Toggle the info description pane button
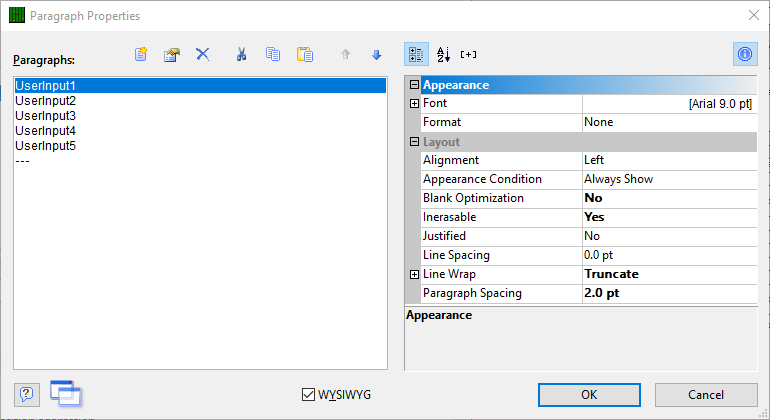The width and height of the screenshot is (770, 420). click(x=745, y=54)
